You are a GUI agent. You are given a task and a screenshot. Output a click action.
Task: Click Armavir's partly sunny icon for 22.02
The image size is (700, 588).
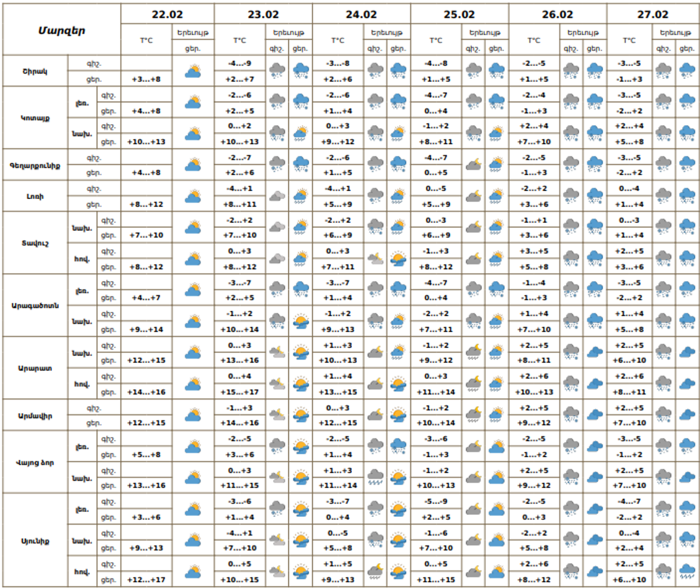point(192,415)
